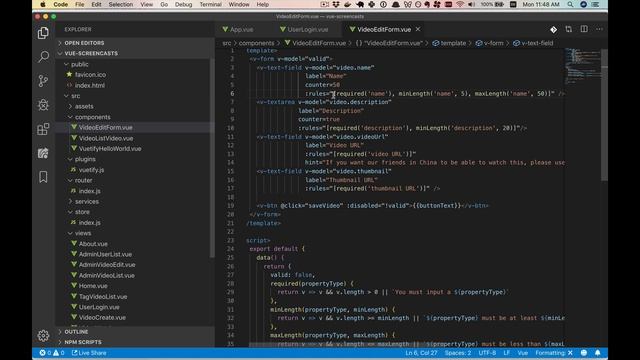Open notifications bell in status bar

(598, 353)
